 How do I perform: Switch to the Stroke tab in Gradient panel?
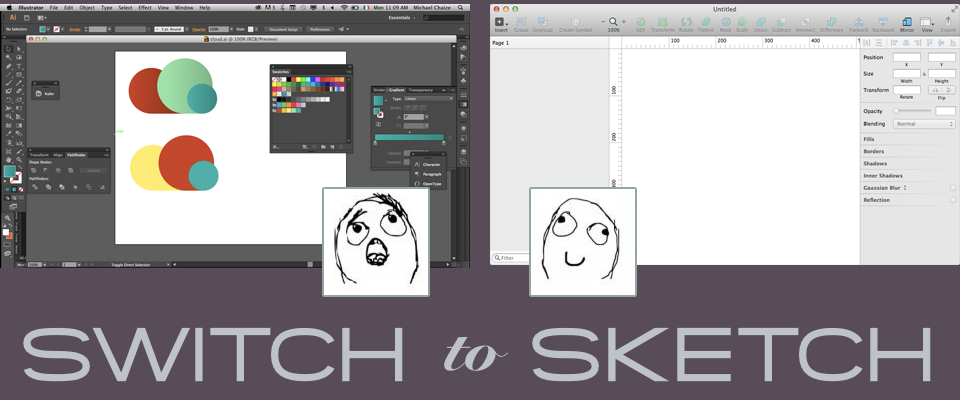click(379, 90)
